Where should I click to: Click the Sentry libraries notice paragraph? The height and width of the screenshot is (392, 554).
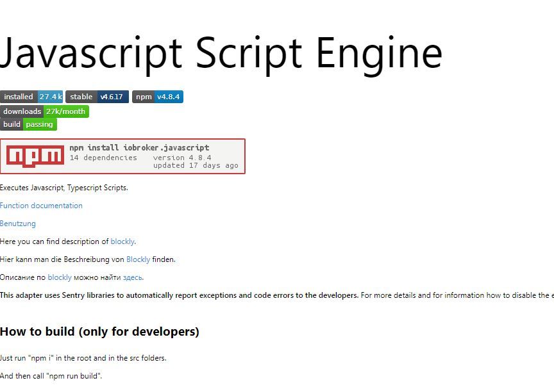tap(277, 295)
